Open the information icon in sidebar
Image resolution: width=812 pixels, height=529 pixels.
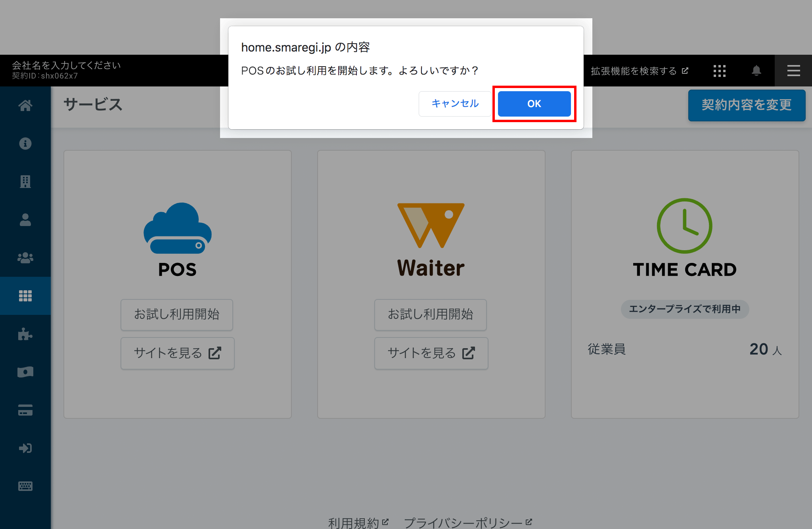click(25, 143)
